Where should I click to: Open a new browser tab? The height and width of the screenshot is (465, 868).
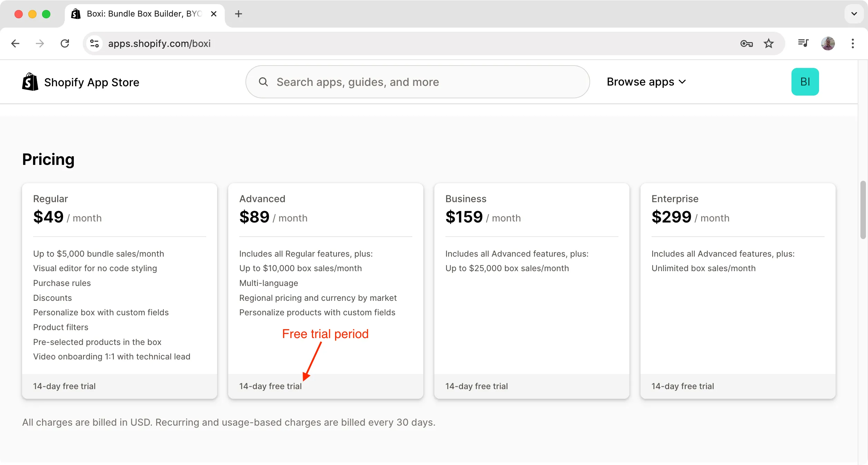pyautogui.click(x=239, y=14)
